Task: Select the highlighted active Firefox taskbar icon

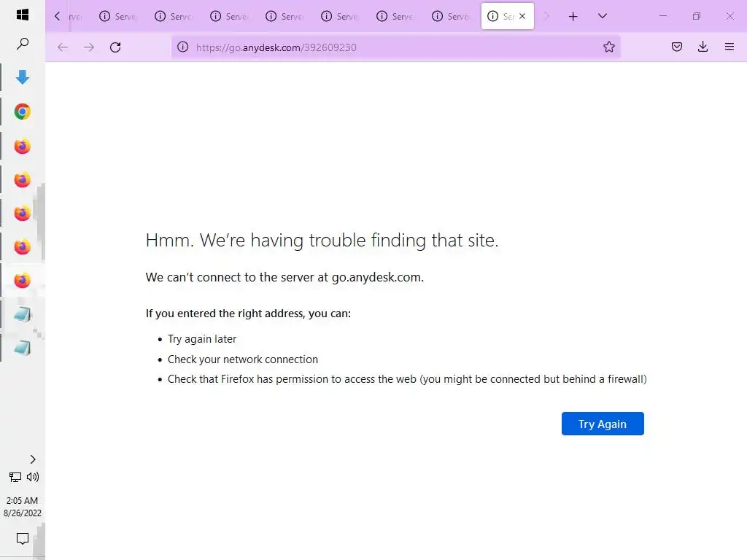Action: tap(23, 281)
